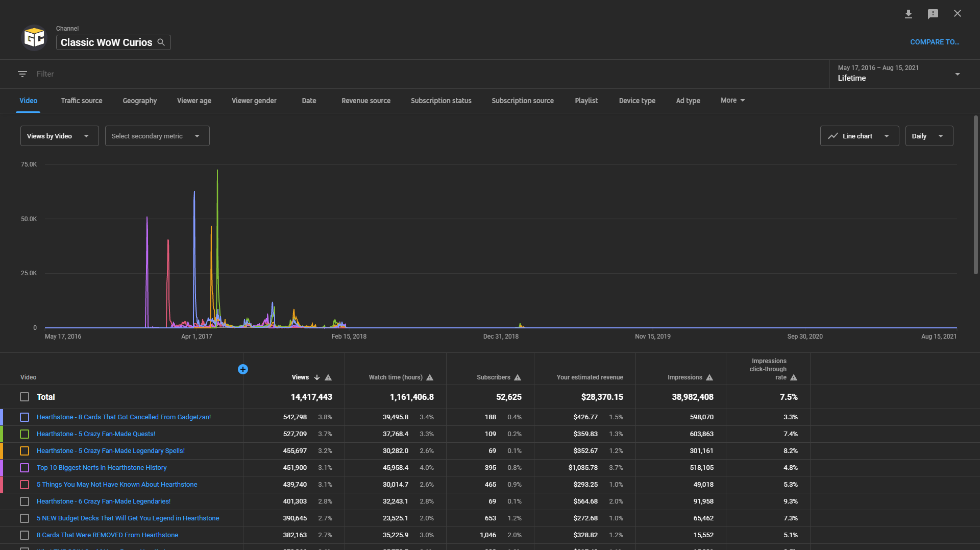Image resolution: width=980 pixels, height=550 pixels.
Task: Toggle checkbox for Top 10 Biggest Nerfs
Action: point(24,468)
